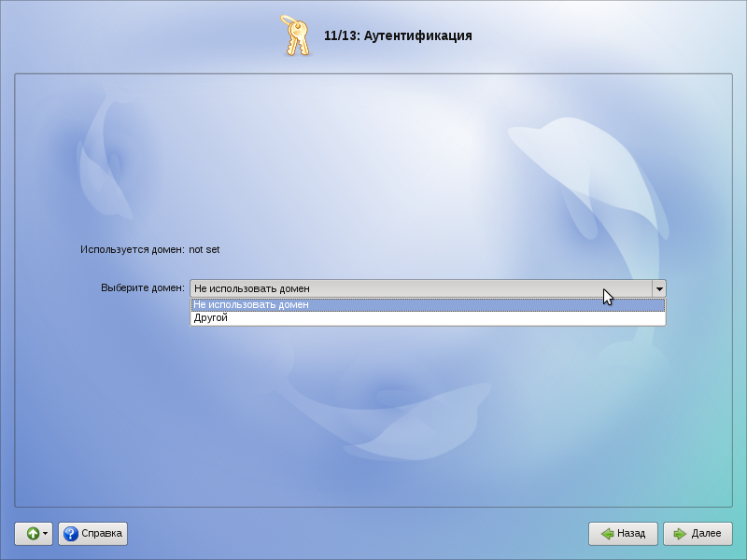Image resolution: width=747 pixels, height=560 pixels.
Task: Click the blue question mark help icon
Action: tap(70, 534)
